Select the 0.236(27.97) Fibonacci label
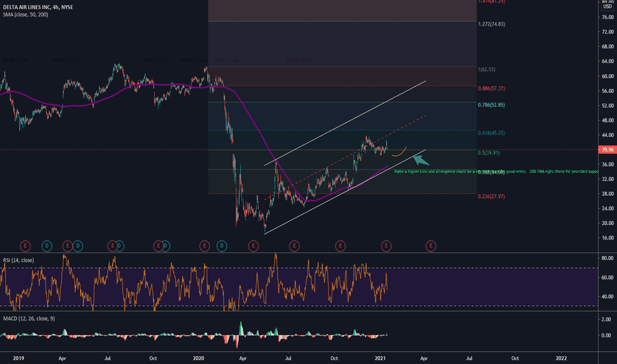This screenshot has height=364, width=617. [491, 196]
